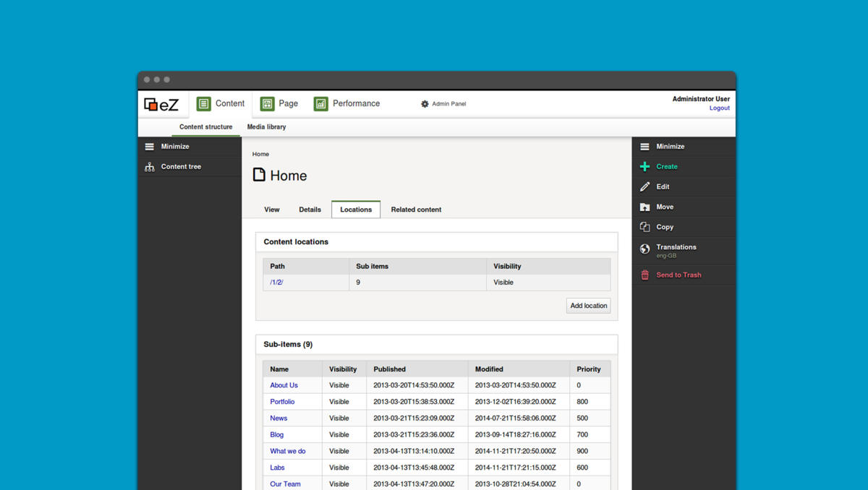Viewport: 868px width, 490px height.
Task: Open the Blog sub-item link
Action: coord(276,434)
